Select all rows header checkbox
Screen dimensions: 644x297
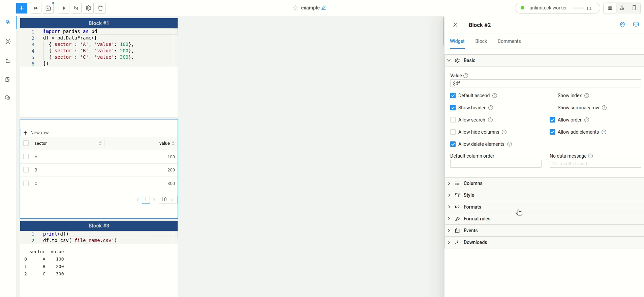click(26, 143)
